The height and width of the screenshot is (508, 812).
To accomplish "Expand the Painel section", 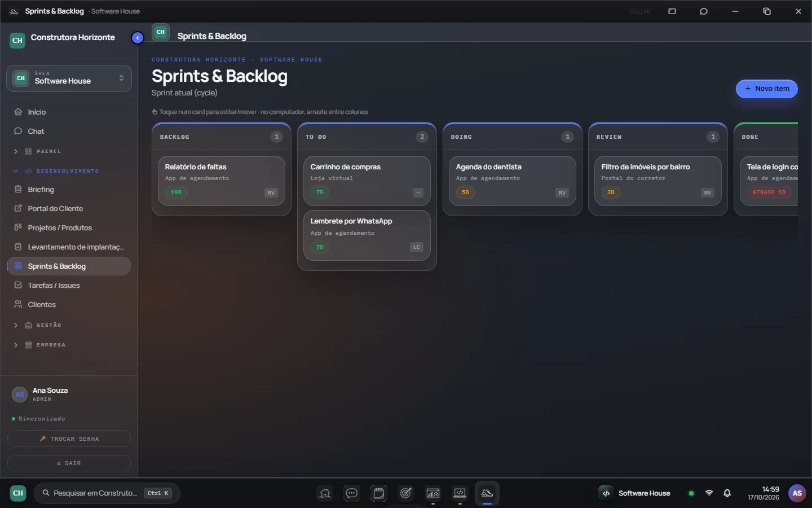I will coord(69,151).
